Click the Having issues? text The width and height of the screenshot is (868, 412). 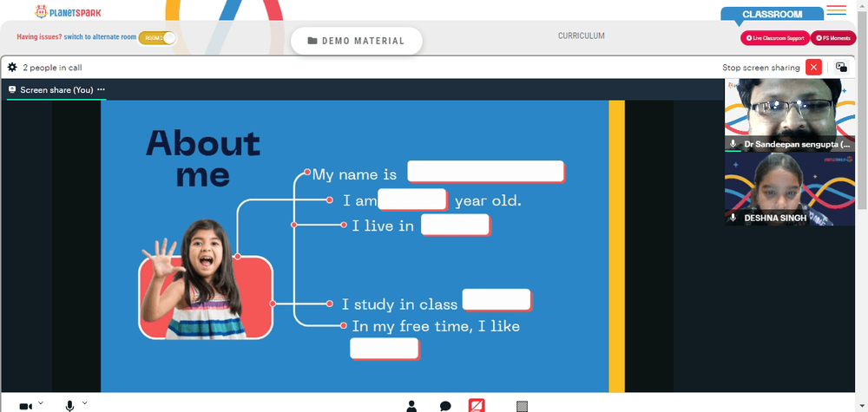point(39,37)
